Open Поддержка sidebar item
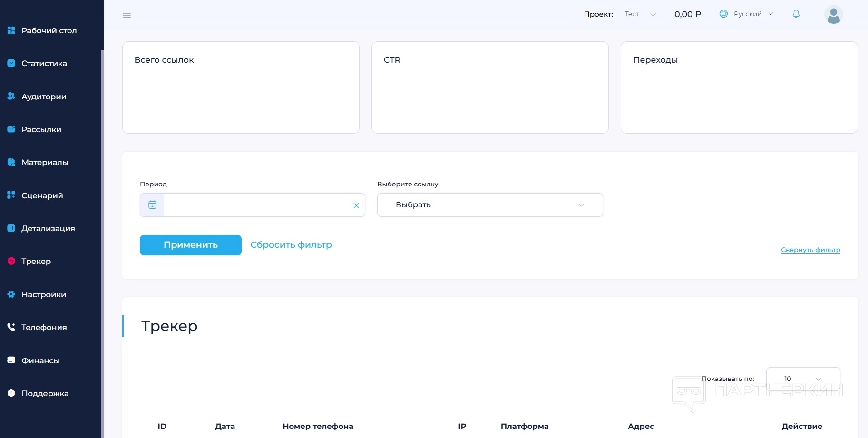Image resolution: width=868 pixels, height=438 pixels. point(45,393)
